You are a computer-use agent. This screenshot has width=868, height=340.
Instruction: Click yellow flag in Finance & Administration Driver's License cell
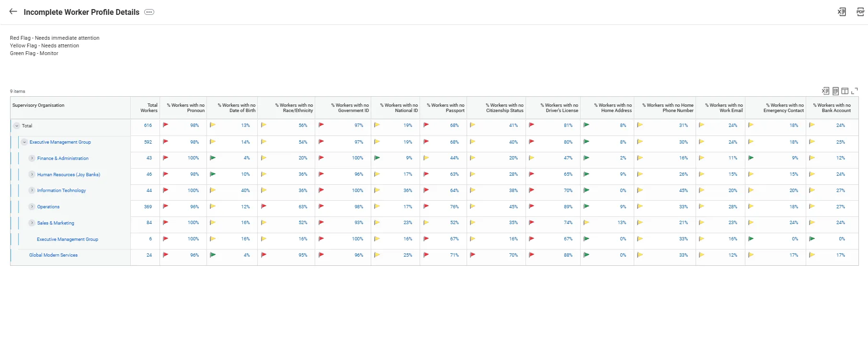[531, 158]
